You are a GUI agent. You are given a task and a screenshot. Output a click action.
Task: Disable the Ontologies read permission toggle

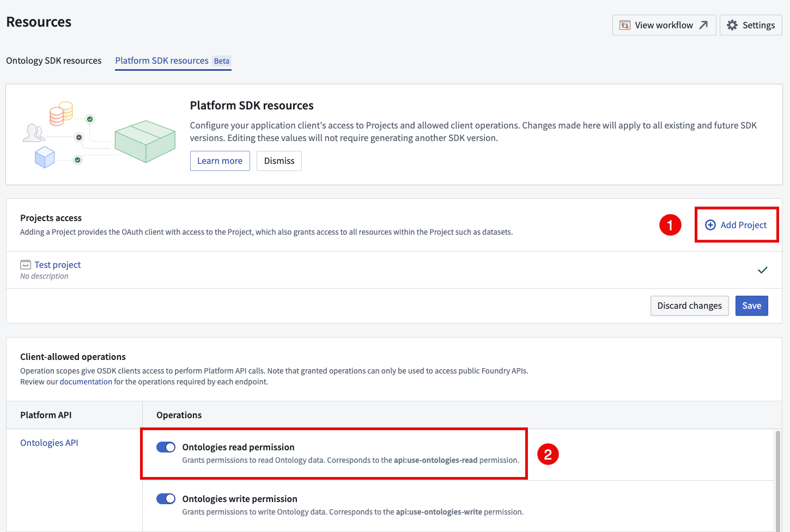(166, 447)
